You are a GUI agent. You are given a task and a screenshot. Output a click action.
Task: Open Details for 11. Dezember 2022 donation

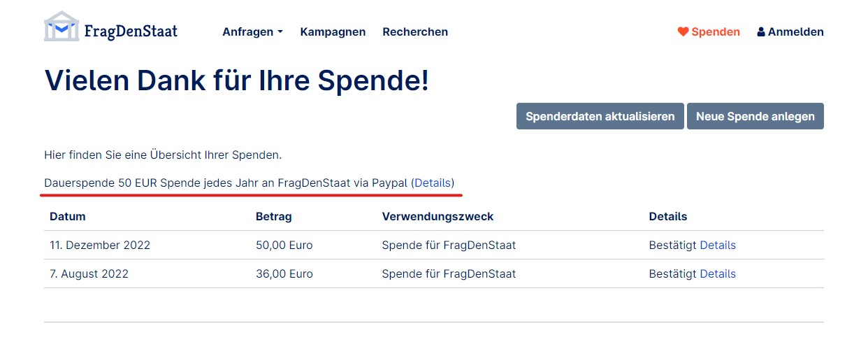717,245
